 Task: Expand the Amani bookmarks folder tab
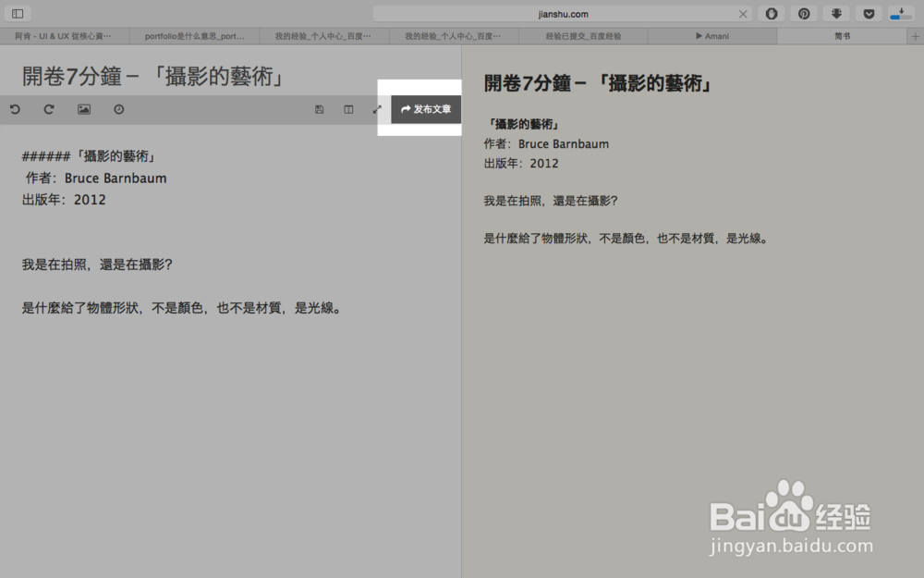tap(714, 35)
